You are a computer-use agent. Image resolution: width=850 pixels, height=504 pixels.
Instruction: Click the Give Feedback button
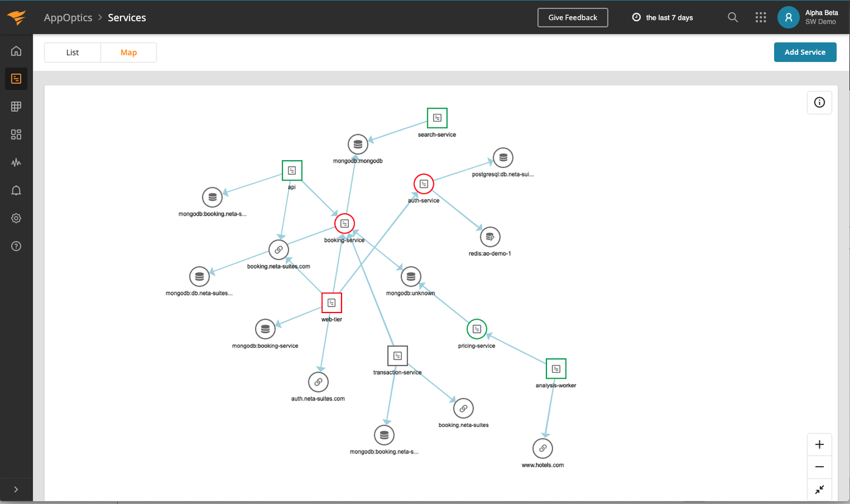point(572,17)
